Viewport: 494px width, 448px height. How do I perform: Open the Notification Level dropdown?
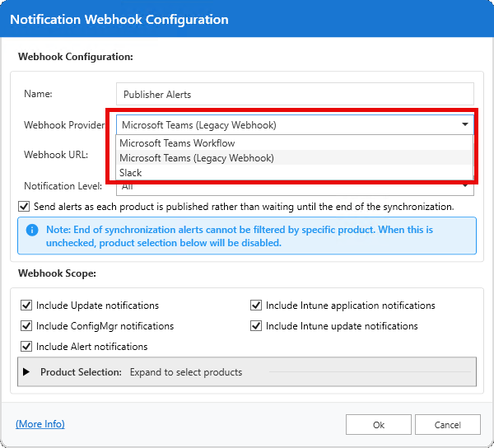coord(295,188)
